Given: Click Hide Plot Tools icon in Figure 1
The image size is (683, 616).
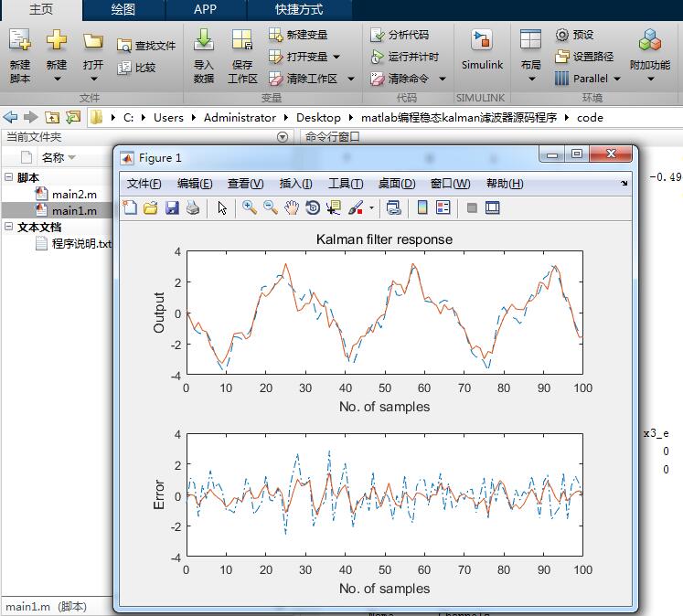Looking at the screenshot, I should [472, 207].
